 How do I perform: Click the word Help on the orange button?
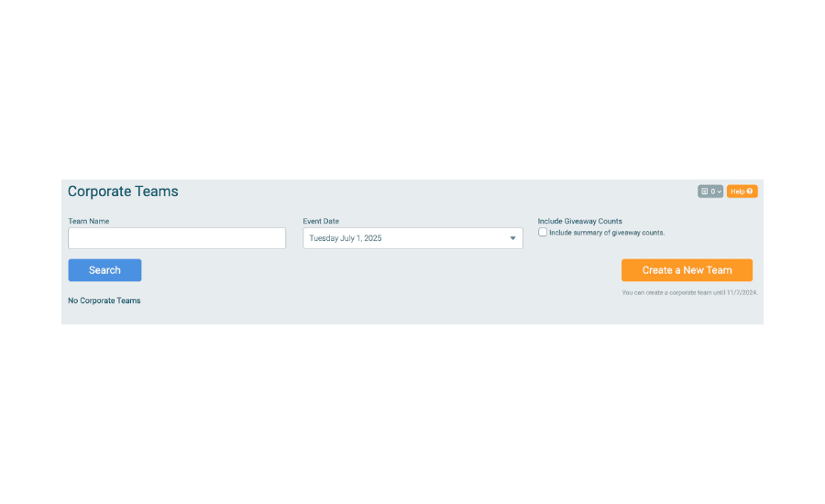pyautogui.click(x=738, y=192)
